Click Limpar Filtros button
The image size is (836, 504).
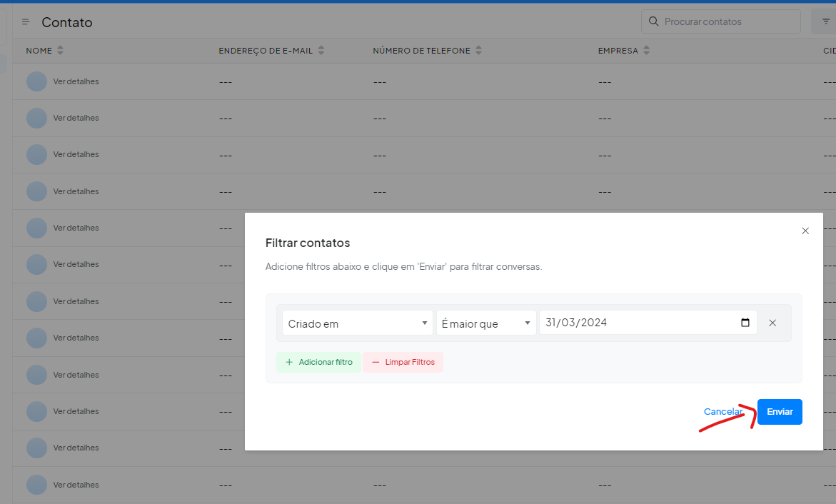(403, 362)
